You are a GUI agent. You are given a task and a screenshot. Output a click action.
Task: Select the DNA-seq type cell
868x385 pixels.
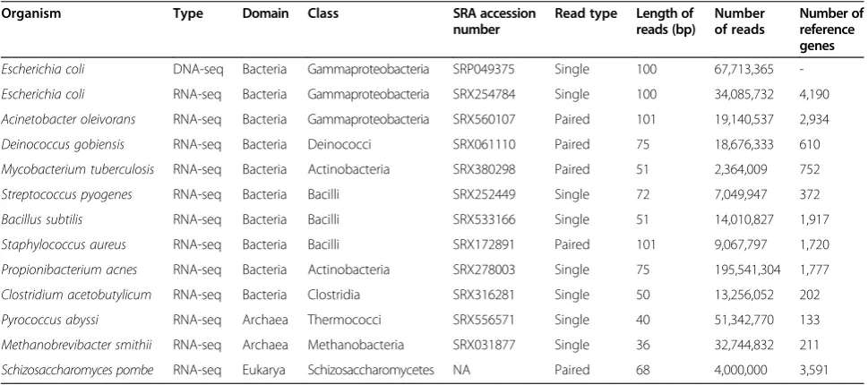[x=198, y=70]
